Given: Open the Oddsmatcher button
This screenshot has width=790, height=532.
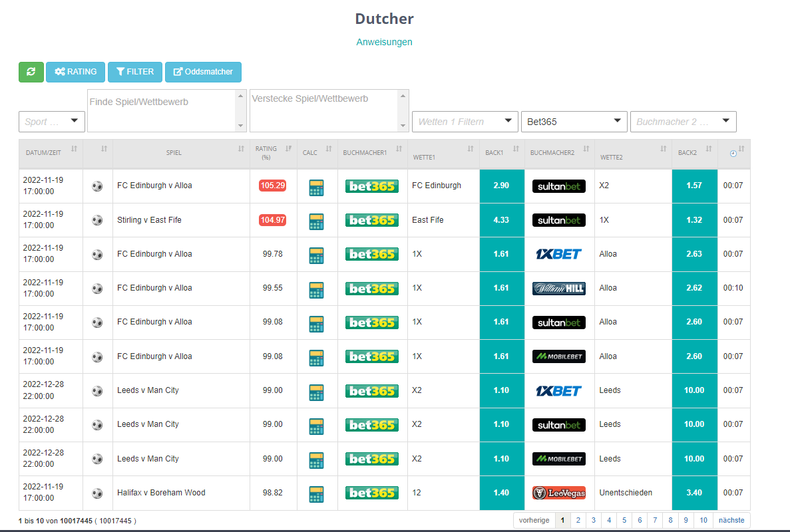Looking at the screenshot, I should tap(203, 72).
